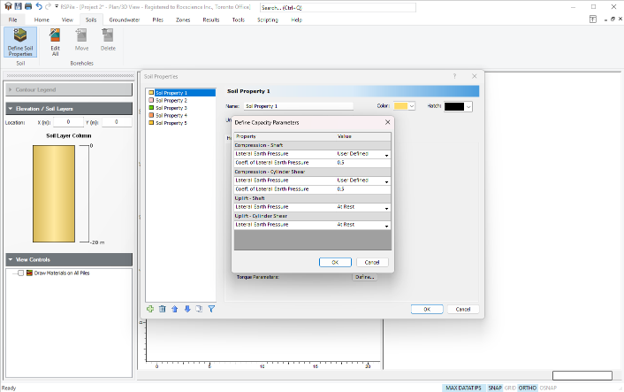Open the File menu
The height and width of the screenshot is (392, 624).
[13, 20]
